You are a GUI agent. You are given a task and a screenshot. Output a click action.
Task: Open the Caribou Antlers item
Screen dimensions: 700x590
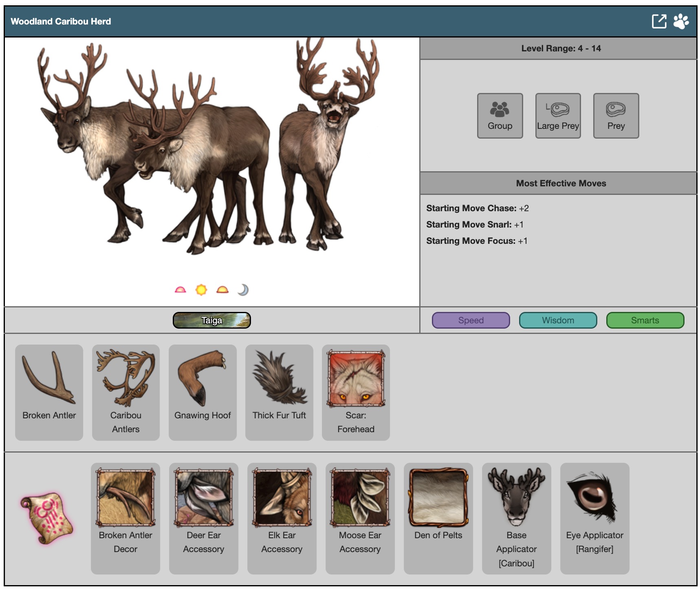(125, 392)
